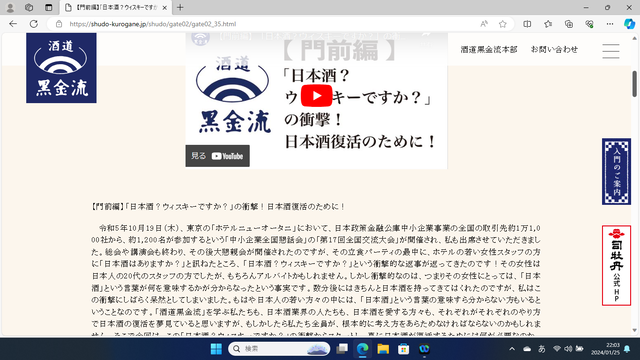Click the page vertical scrollbar thumb
This screenshot has width=640, height=360.
coord(634,84)
